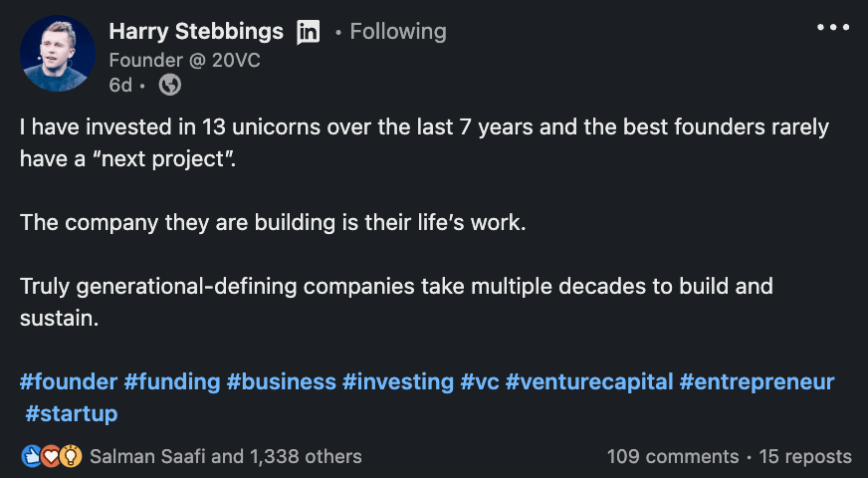Click the #vc hashtag
The width and height of the screenshot is (868, 478).
[479, 381]
